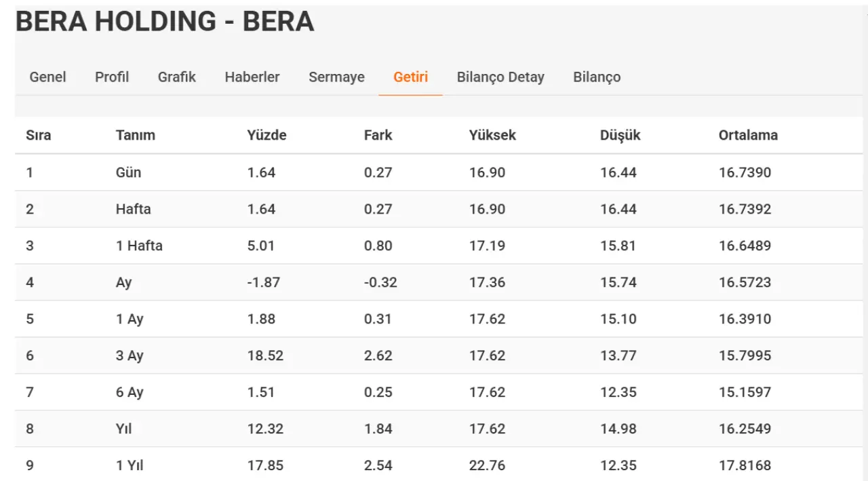Click the BERA HOLDING - BERA heading
The width and height of the screenshot is (868, 481).
[x=165, y=22]
